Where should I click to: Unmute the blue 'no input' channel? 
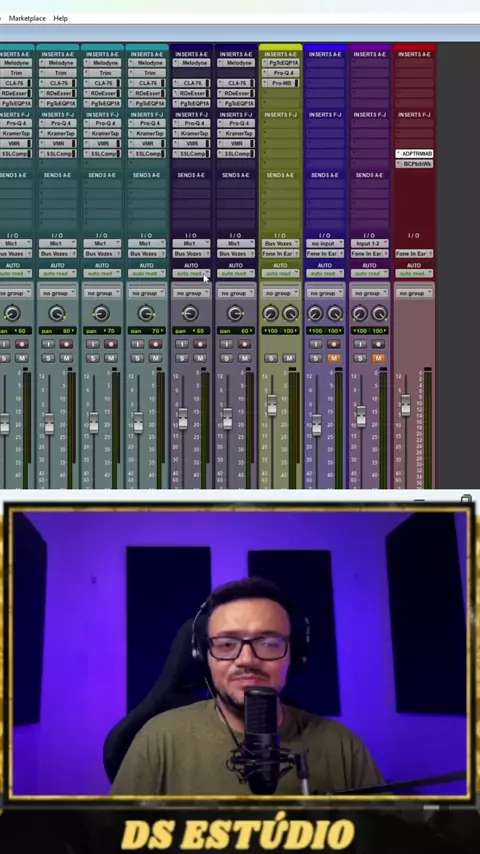point(334,358)
